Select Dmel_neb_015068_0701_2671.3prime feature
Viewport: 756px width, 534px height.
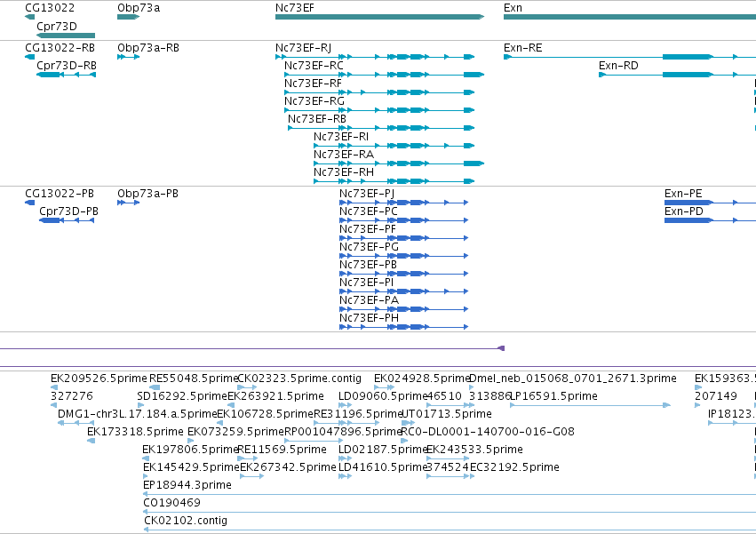[572, 379]
